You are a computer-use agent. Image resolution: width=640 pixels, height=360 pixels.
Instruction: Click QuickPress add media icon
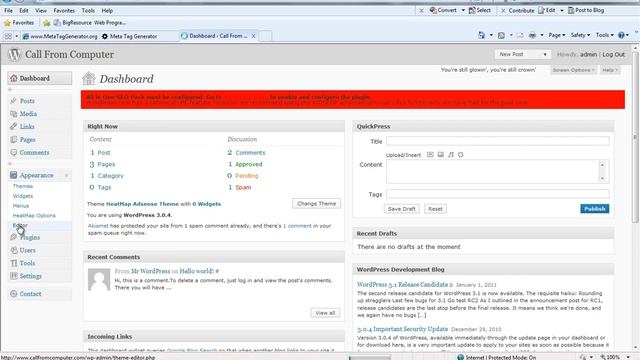(461, 155)
